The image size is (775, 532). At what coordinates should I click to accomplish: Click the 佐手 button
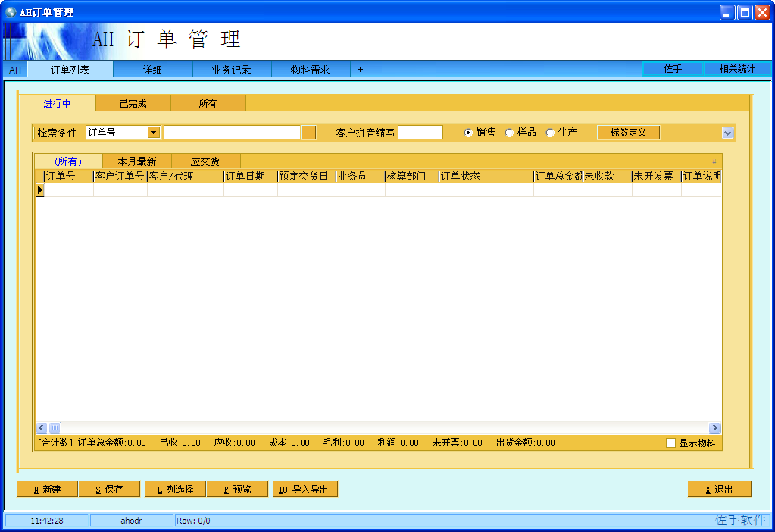[673, 69]
